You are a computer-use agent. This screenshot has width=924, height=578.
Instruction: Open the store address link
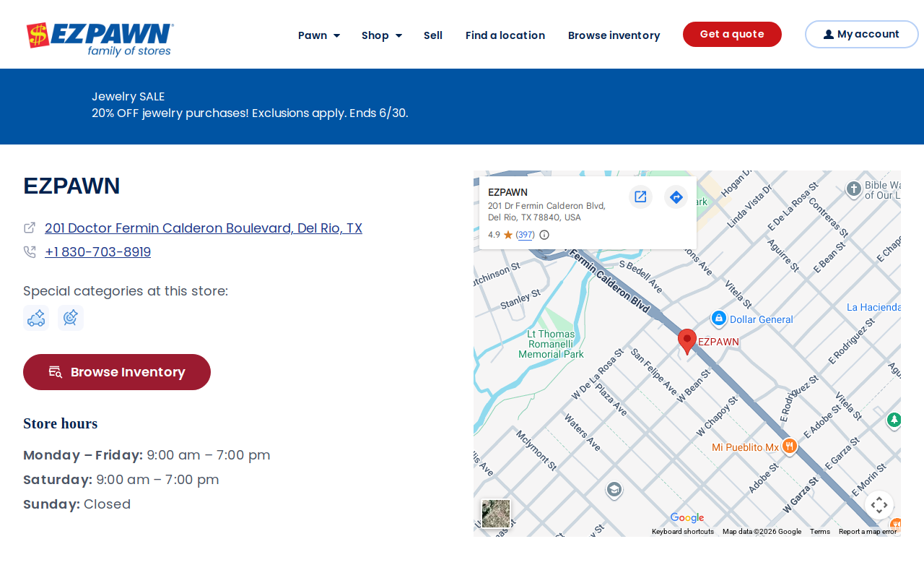(204, 228)
